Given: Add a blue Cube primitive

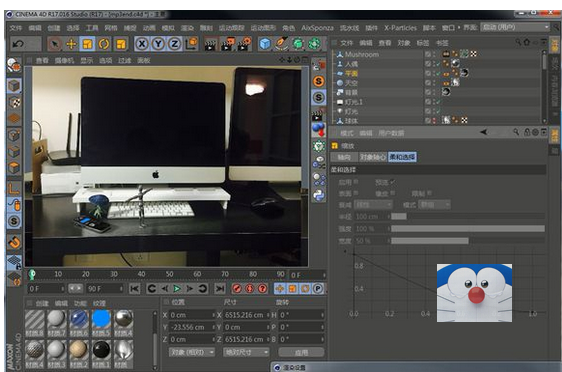Looking at the screenshot, I should (265, 44).
